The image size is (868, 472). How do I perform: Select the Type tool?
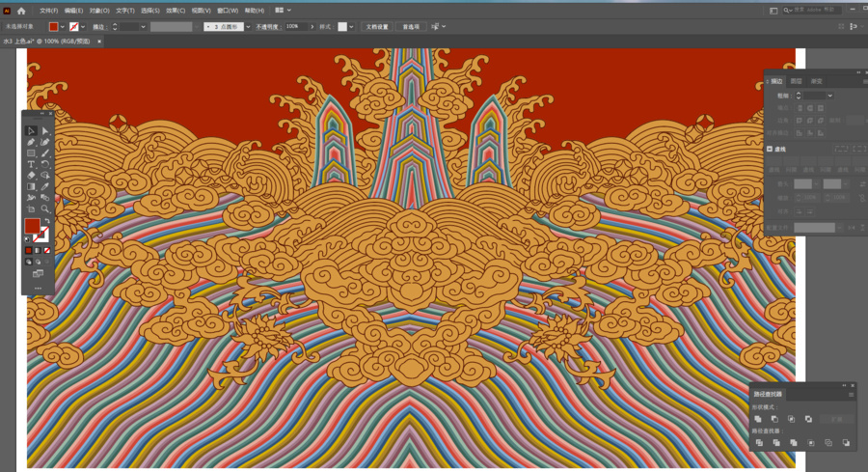point(31,164)
